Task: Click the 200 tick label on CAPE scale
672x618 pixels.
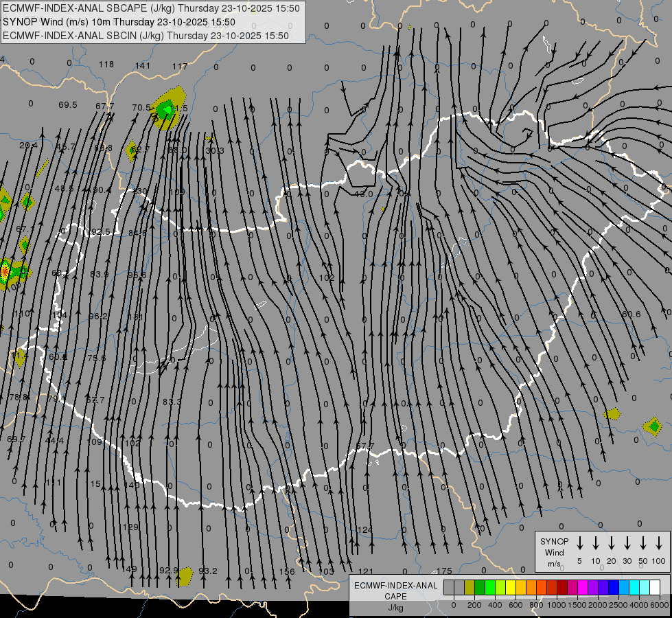Action: click(x=474, y=605)
